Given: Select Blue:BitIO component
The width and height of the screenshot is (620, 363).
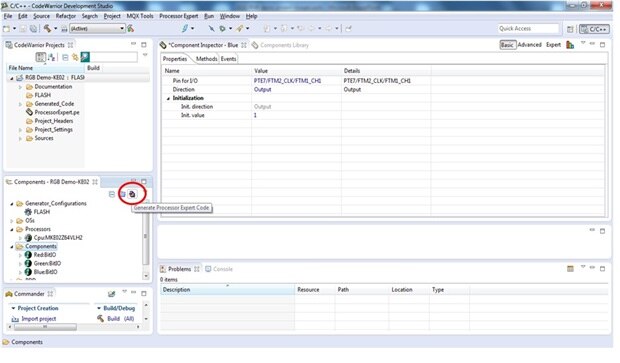Looking at the screenshot, I should (41, 272).
